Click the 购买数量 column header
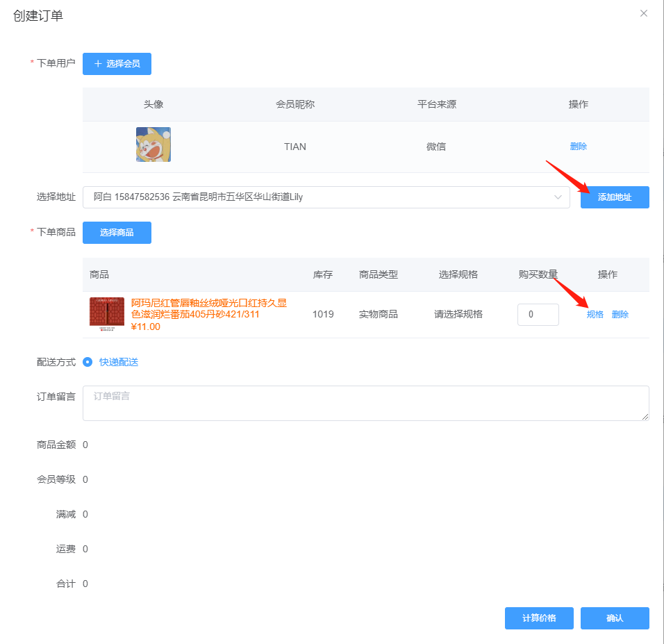 (x=538, y=274)
